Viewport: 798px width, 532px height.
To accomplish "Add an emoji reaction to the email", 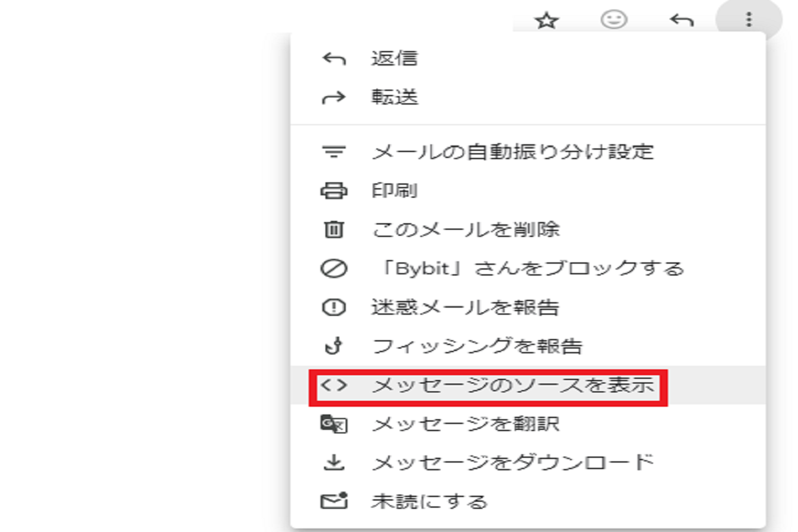I will [614, 20].
